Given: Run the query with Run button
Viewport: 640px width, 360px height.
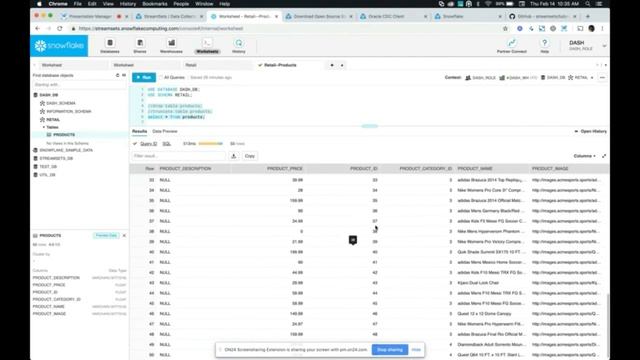Looking at the screenshot, I should (x=144, y=78).
